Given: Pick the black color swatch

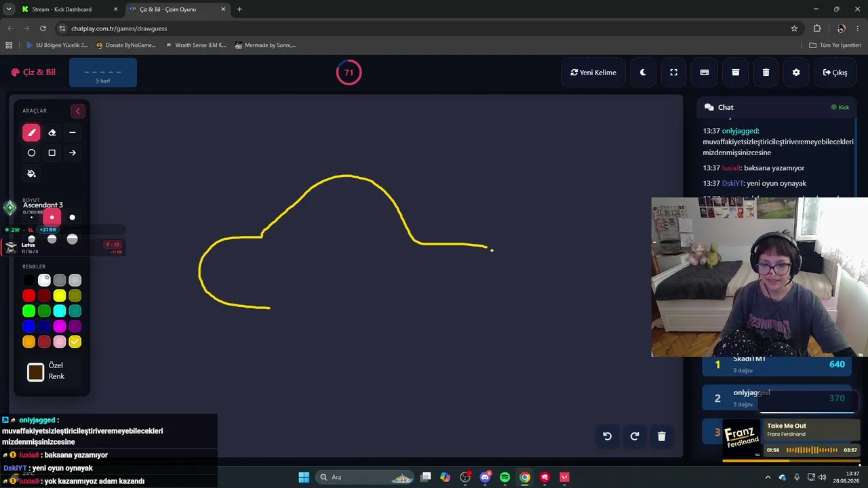Looking at the screenshot, I should [x=28, y=280].
